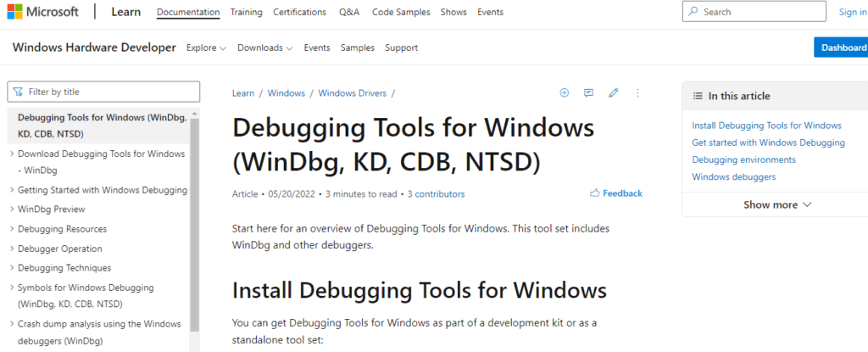Open the 3 contributors link
Viewport: 868px width, 352px height.
pyautogui.click(x=437, y=194)
